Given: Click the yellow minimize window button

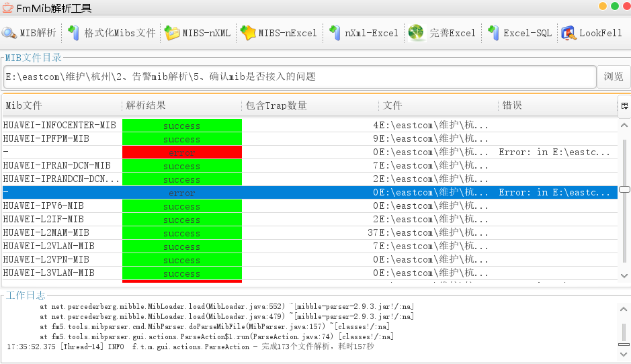Looking at the screenshot, I should pos(603,6).
